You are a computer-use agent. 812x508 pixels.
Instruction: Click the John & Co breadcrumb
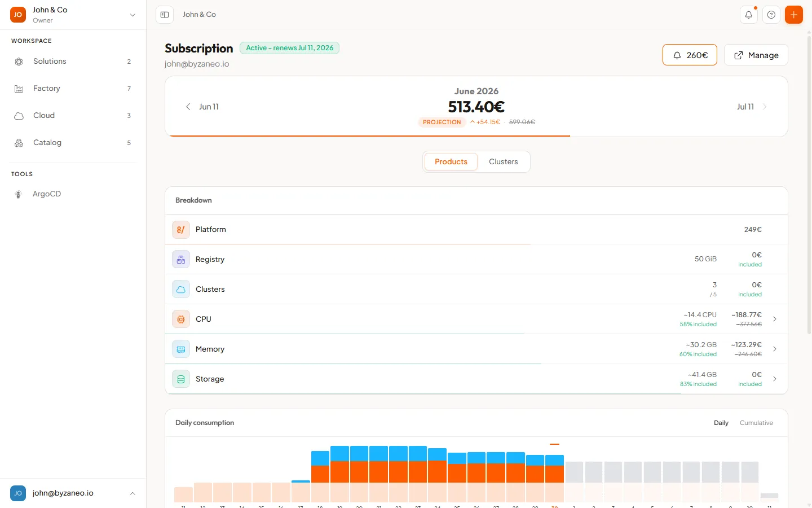(199, 15)
